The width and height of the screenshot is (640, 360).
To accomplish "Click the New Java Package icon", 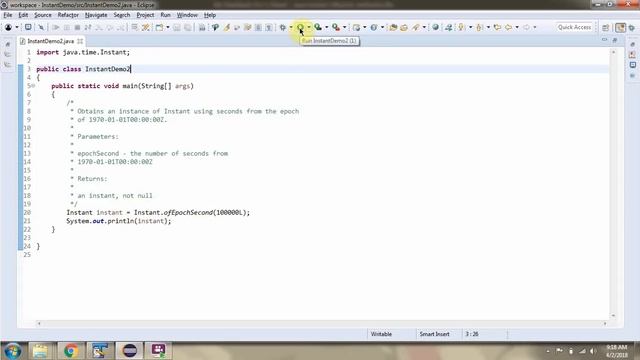I will pyautogui.click(x=356, y=27).
